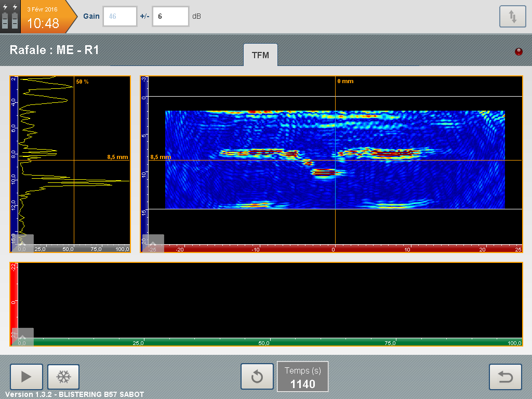Image resolution: width=532 pixels, height=399 pixels.
Task: Select the 0 mm vertical cursor label
Action: coord(345,81)
